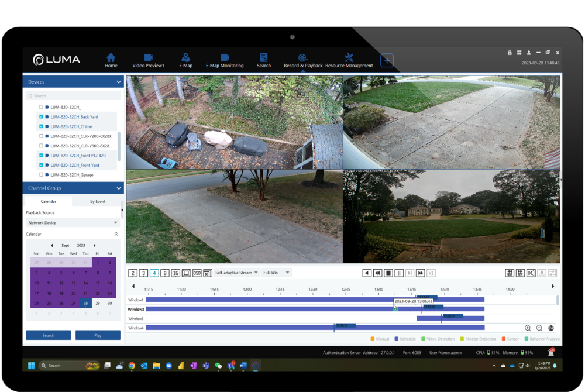Image resolution: width=585 pixels, height=392 pixels.
Task: Switch to the By Event tab
Action: pyautogui.click(x=98, y=201)
